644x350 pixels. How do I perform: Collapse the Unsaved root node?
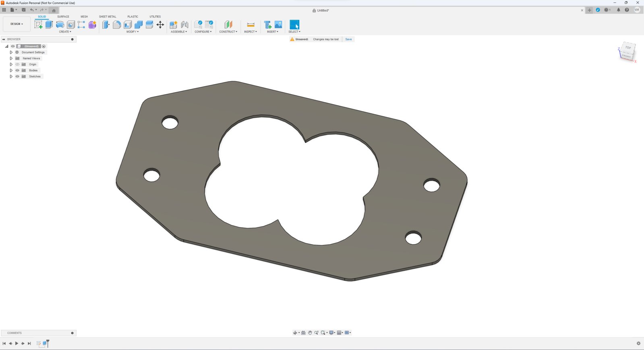(x=7, y=46)
